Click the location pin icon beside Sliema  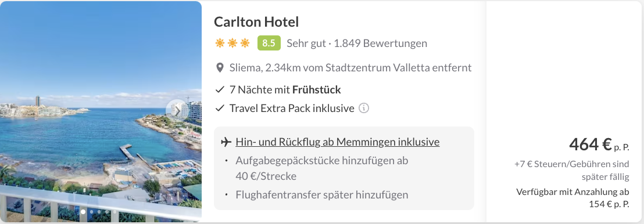[x=220, y=68]
